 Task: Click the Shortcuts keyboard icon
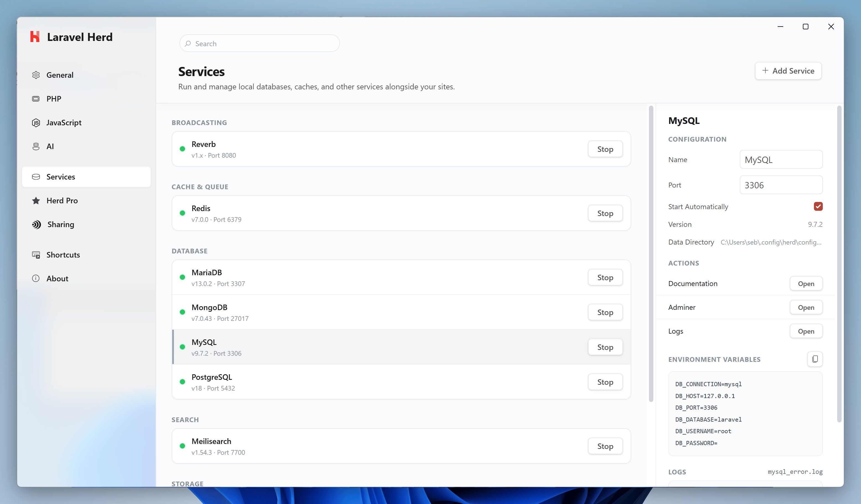[36, 255]
